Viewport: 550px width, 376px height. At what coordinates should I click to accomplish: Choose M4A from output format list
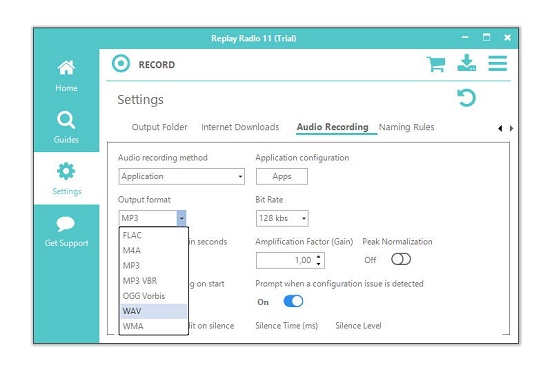[x=153, y=250]
